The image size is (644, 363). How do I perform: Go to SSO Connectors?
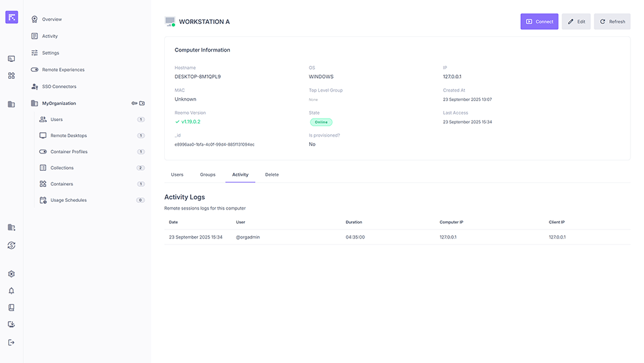pyautogui.click(x=59, y=86)
